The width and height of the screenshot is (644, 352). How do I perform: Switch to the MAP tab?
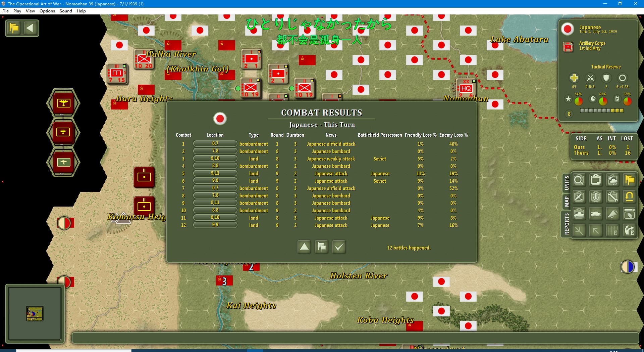567,202
